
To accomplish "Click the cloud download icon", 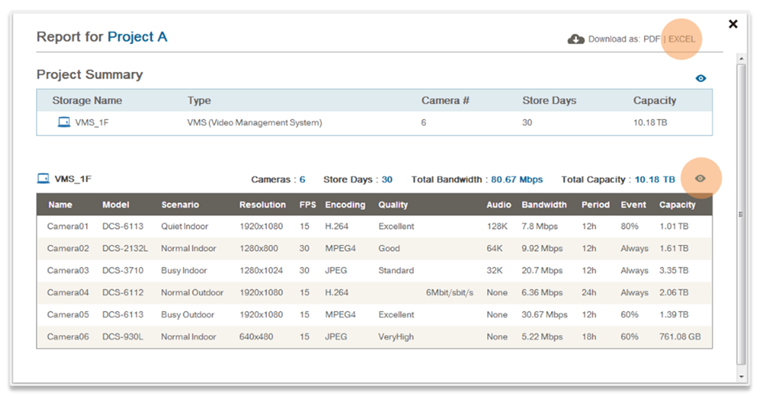I will (576, 39).
